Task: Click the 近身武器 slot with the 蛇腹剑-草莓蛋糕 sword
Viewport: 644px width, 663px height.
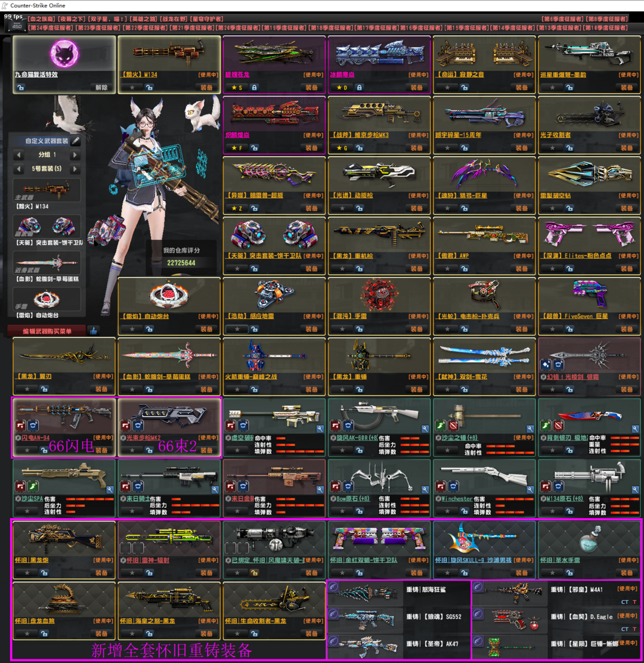Action: [47, 262]
